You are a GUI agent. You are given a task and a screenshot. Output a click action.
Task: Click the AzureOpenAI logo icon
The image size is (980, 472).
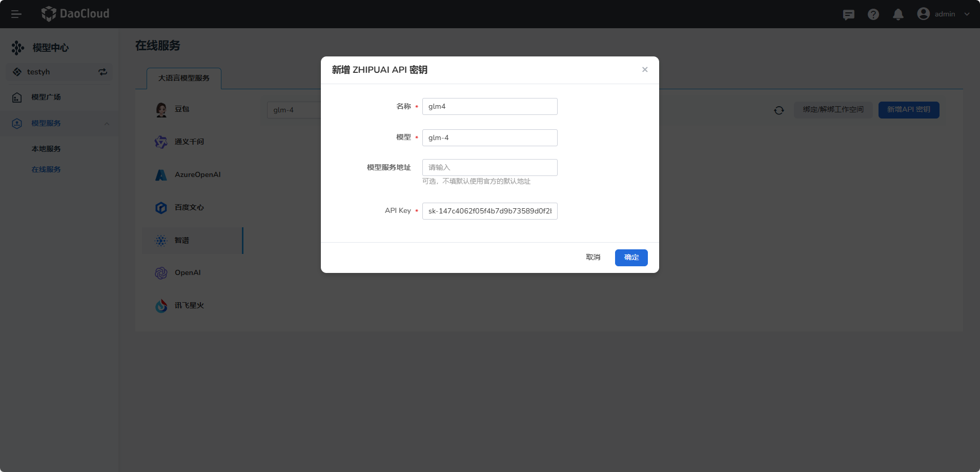pyautogui.click(x=161, y=175)
